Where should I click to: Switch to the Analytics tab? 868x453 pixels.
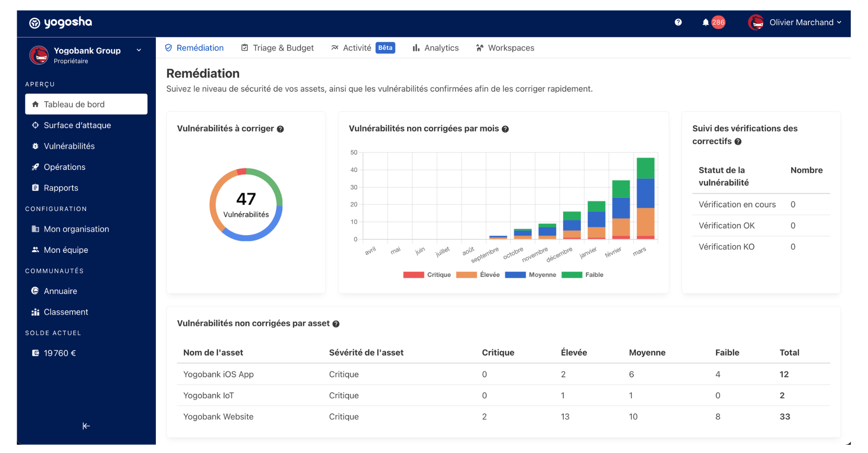[x=435, y=48]
